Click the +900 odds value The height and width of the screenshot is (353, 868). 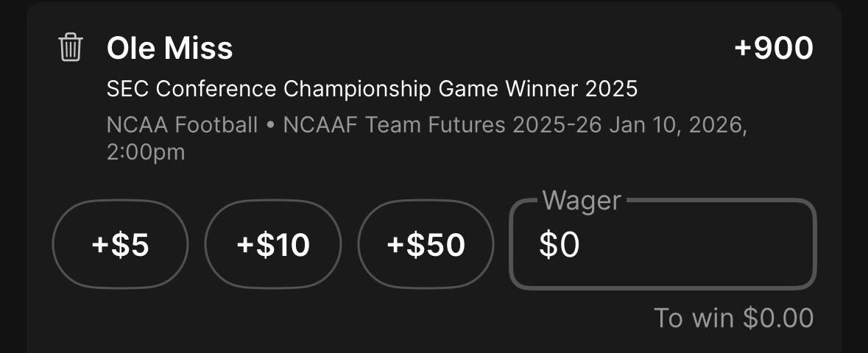tap(773, 48)
